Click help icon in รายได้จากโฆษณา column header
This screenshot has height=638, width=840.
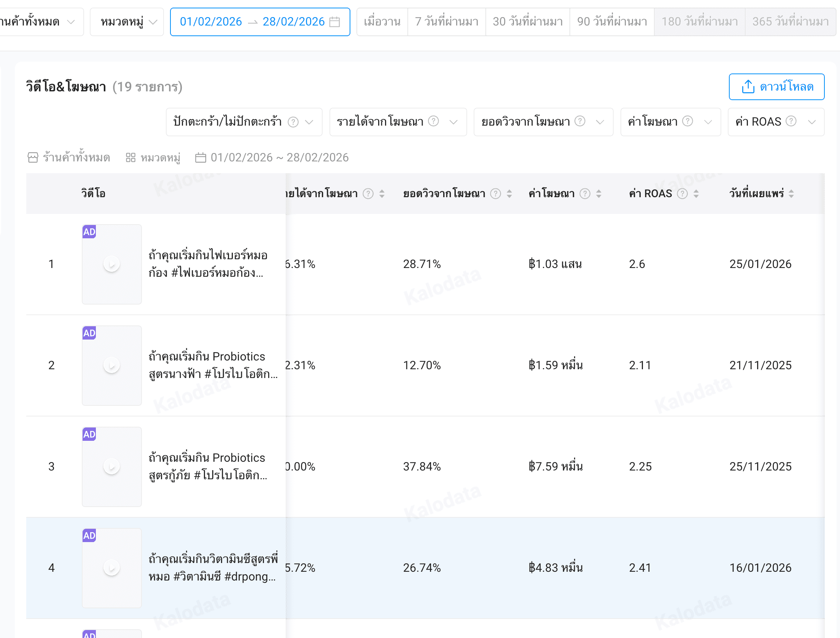tap(368, 194)
